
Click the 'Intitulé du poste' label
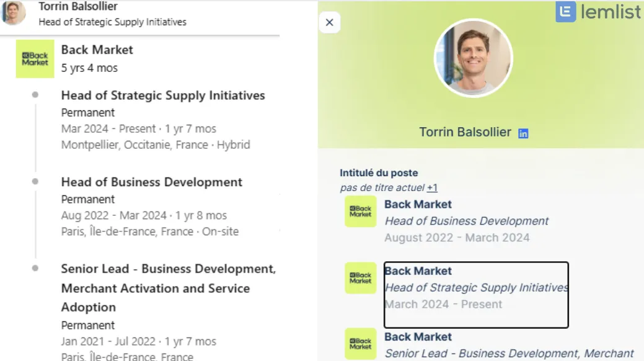[379, 172]
